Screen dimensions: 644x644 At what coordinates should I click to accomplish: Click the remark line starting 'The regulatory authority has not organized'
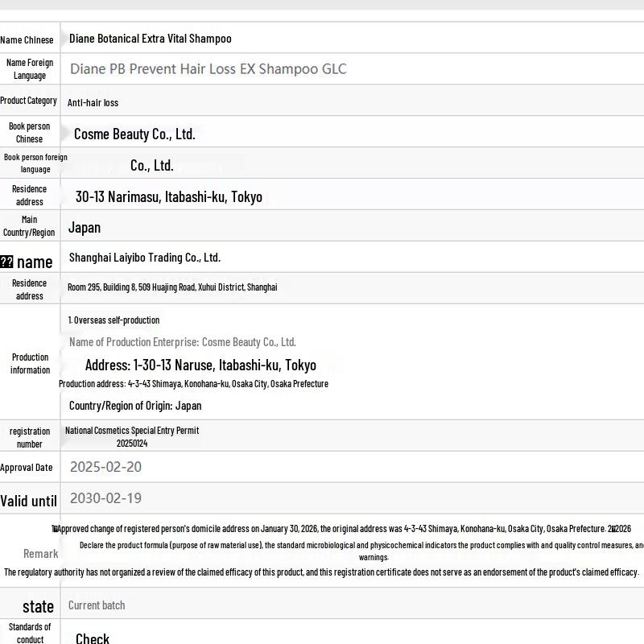pyautogui.click(x=321, y=572)
